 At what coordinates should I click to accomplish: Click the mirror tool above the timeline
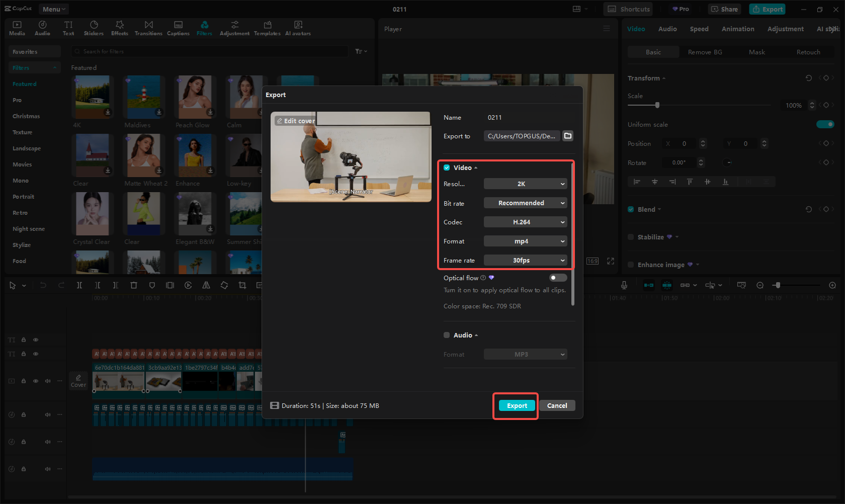206,285
